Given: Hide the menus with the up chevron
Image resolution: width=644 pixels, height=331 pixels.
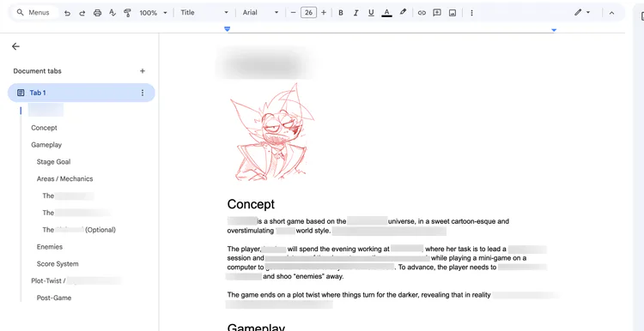Looking at the screenshot, I should coord(611,13).
